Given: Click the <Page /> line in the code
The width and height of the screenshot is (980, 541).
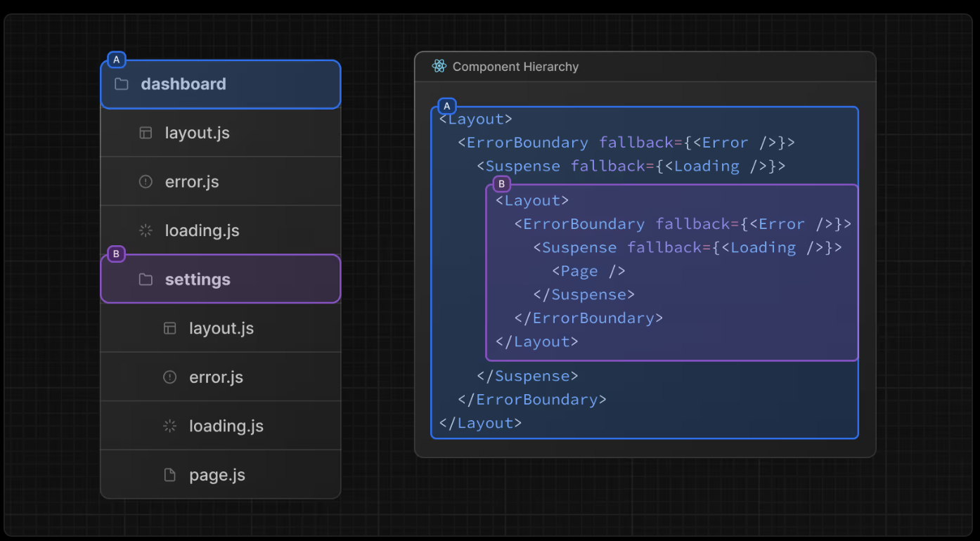Looking at the screenshot, I should [588, 271].
